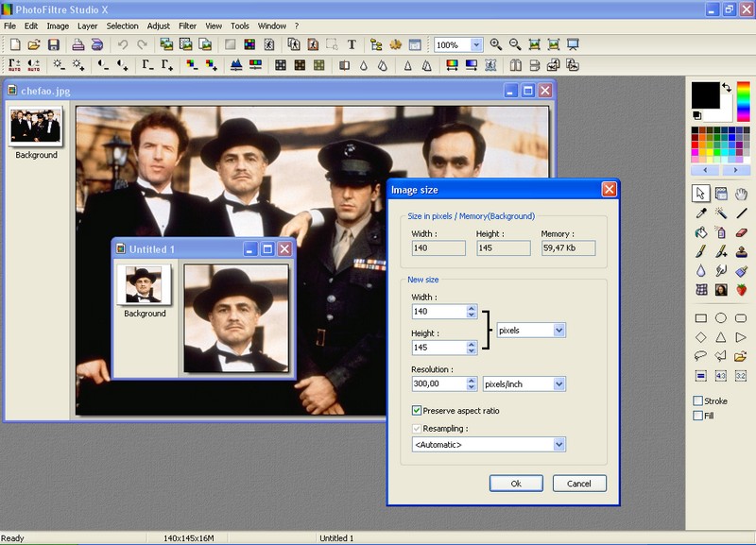756x545 pixels.
Task: Click the Text tool T icon
Action: tap(352, 44)
